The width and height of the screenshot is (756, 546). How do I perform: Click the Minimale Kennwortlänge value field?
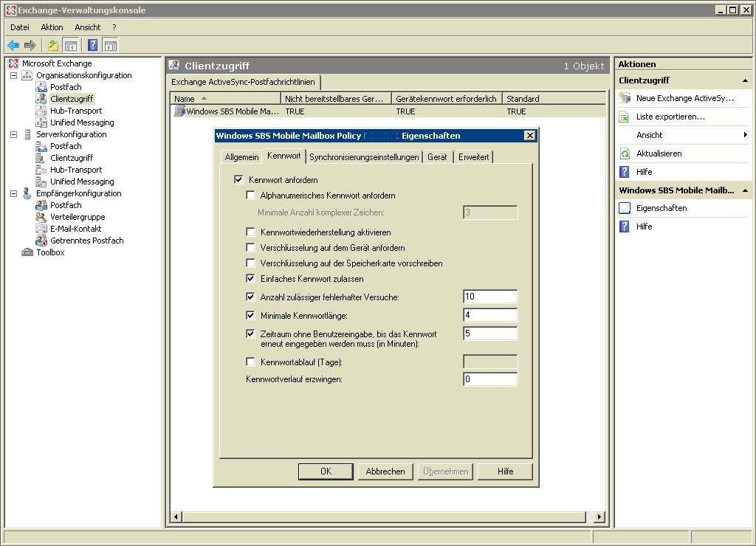click(490, 314)
